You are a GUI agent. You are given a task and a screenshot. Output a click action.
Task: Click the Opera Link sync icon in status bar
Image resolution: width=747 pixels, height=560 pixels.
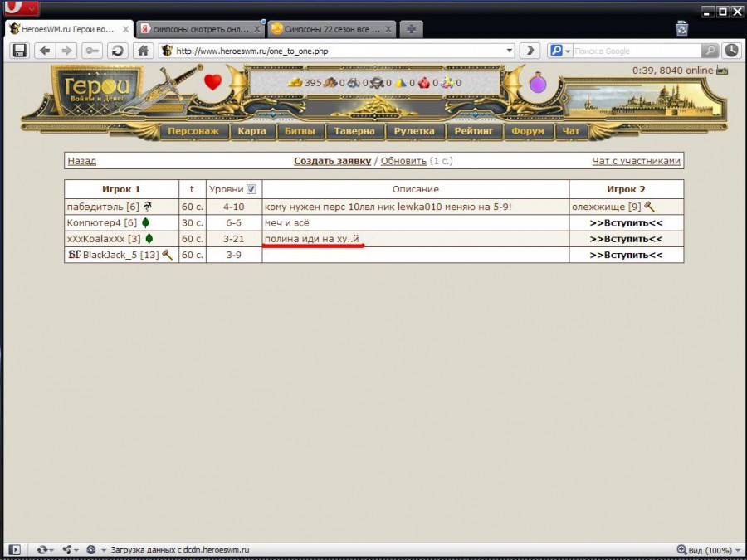(42, 549)
